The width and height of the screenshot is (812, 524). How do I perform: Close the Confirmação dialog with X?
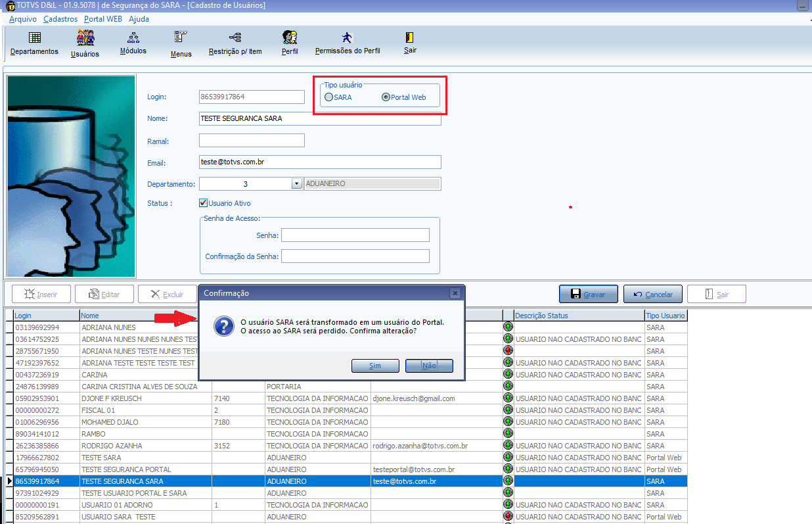(455, 293)
